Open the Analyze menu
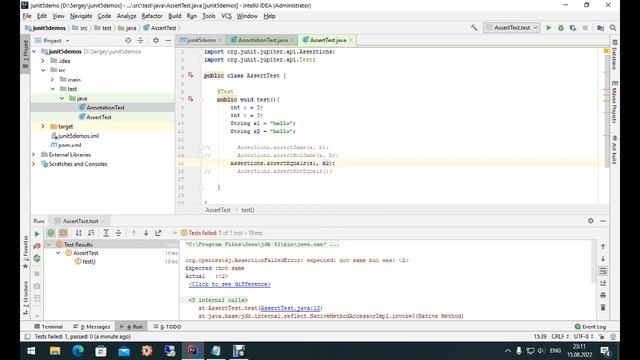This screenshot has width=640, height=360. coord(126,16)
